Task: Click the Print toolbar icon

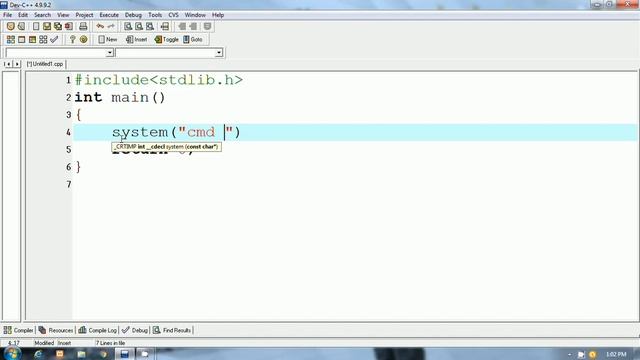Action: 83,26
